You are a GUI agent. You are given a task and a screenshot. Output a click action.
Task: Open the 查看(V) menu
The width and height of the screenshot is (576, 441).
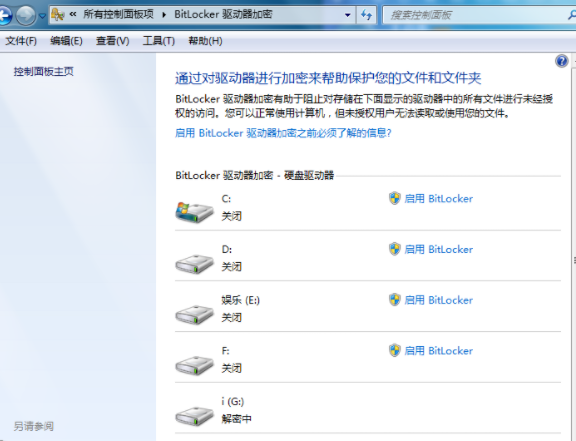pos(112,41)
